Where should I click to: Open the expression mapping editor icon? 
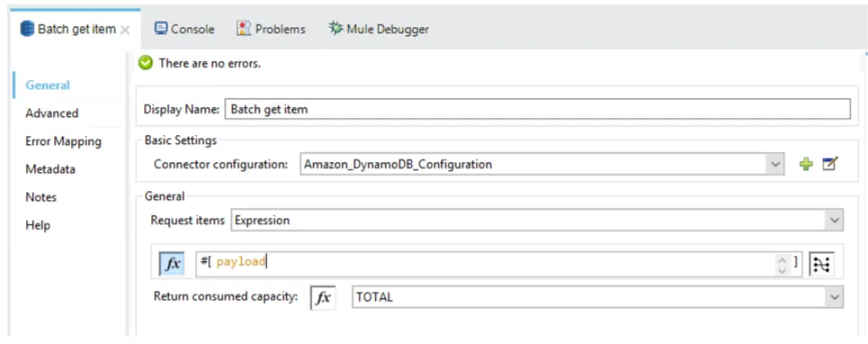coord(821,265)
